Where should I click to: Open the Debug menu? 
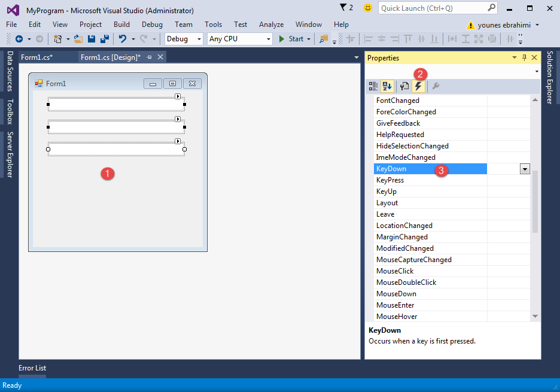(152, 25)
